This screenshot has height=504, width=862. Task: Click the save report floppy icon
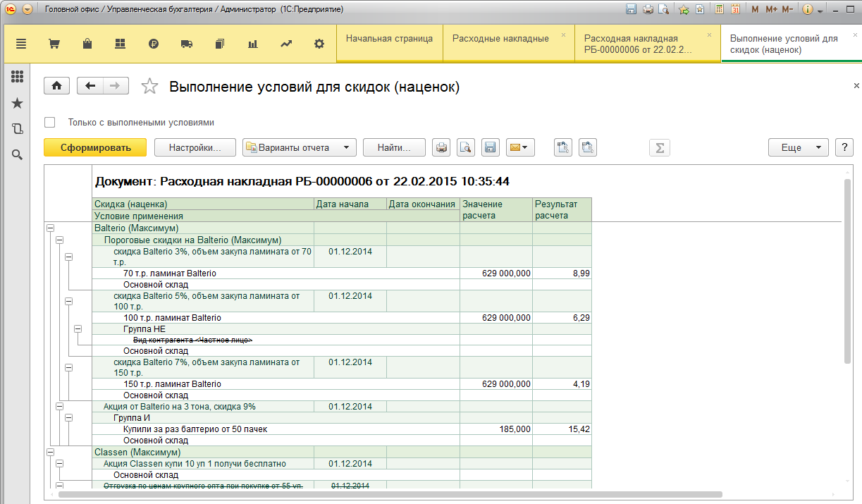pos(490,147)
